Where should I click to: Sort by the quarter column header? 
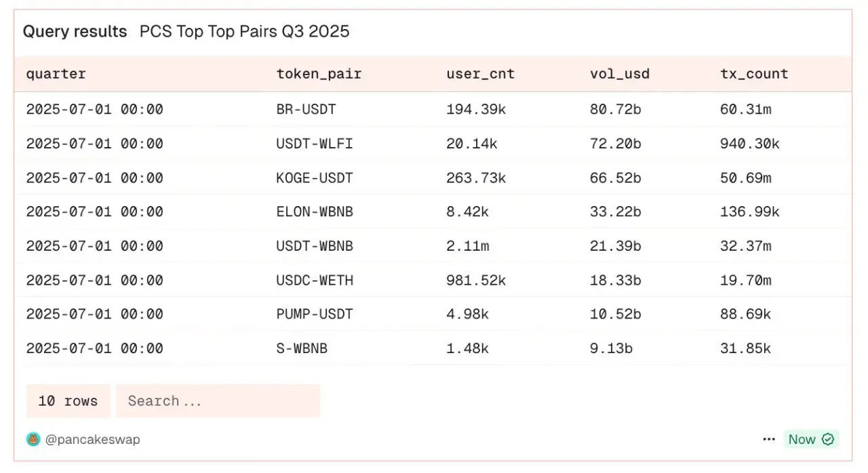click(x=56, y=74)
